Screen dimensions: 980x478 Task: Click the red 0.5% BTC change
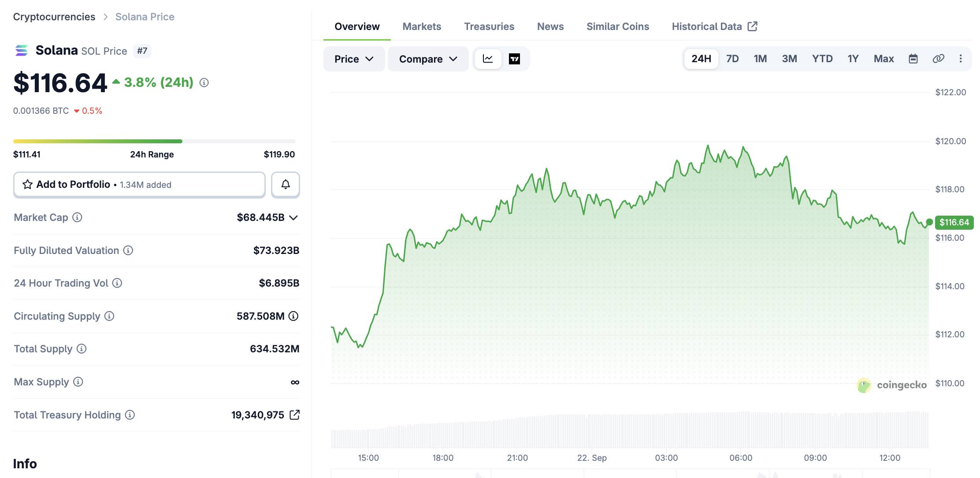pos(92,111)
